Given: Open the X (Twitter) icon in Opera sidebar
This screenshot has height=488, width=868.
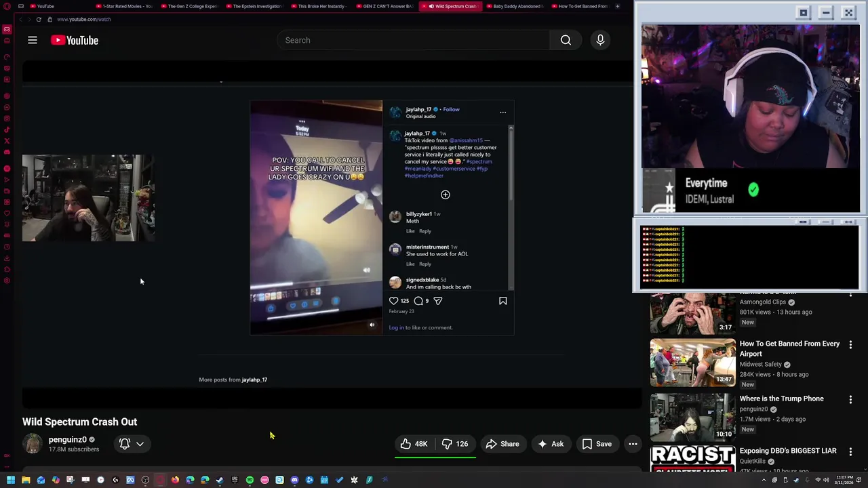Looking at the screenshot, I should click(7, 141).
